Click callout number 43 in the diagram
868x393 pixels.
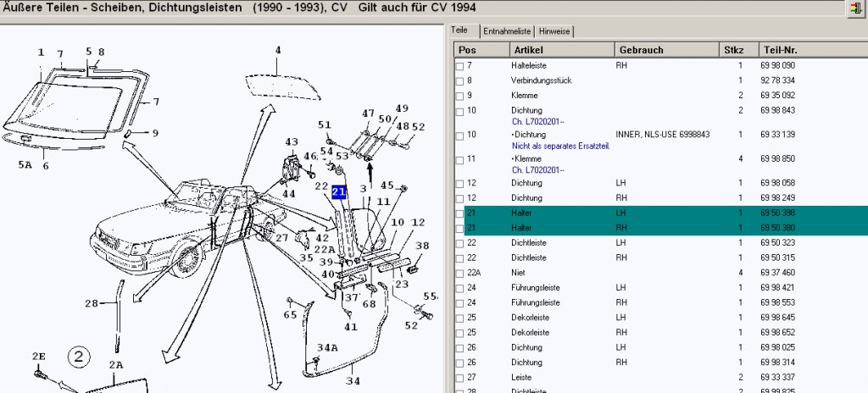(292, 142)
